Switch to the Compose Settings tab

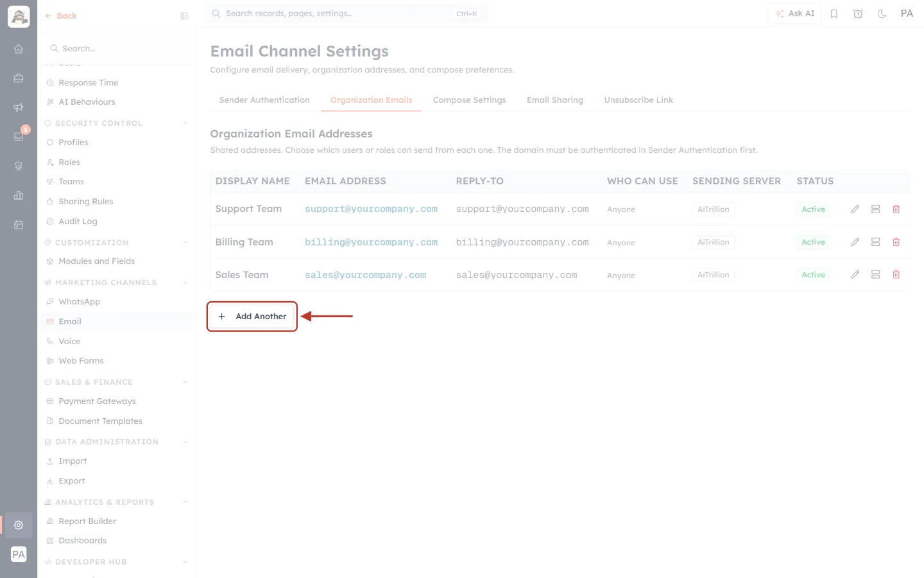[x=470, y=100]
